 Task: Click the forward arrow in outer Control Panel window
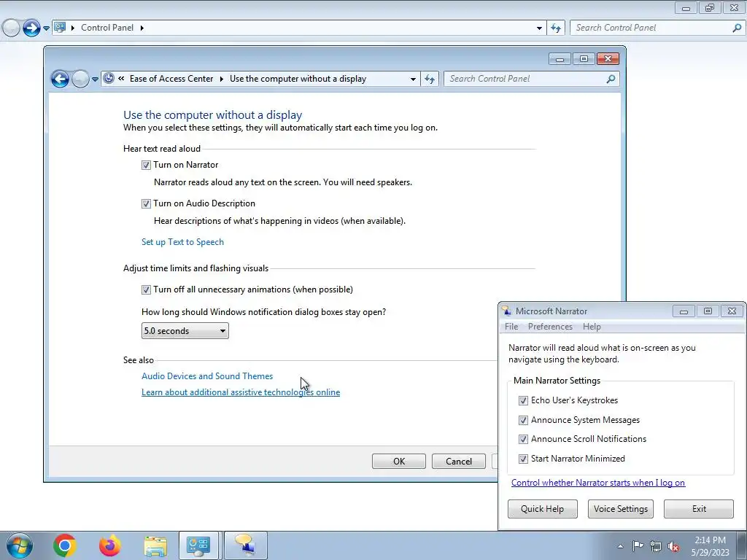pyautogui.click(x=31, y=28)
